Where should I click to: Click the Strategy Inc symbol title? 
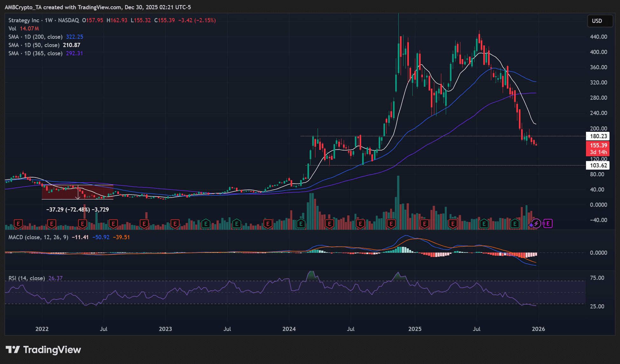pos(24,20)
